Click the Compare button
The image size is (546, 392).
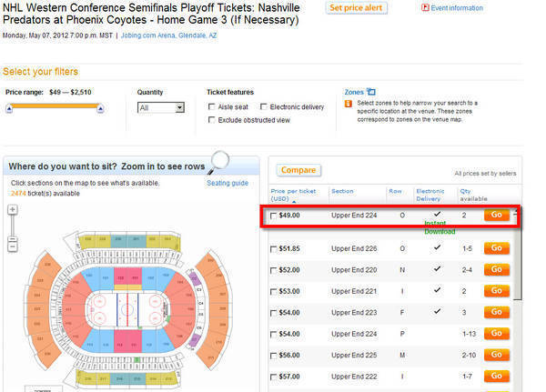(x=298, y=170)
